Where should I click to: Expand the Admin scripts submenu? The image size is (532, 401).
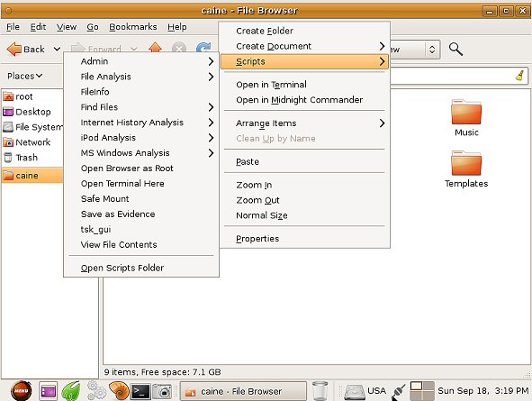(x=141, y=61)
